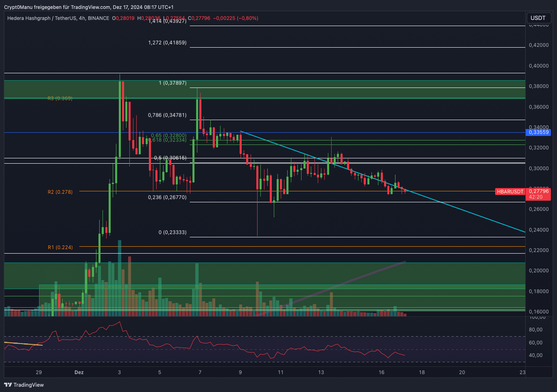Click the change value −0,00225 (−0,80%)

click(x=236, y=18)
